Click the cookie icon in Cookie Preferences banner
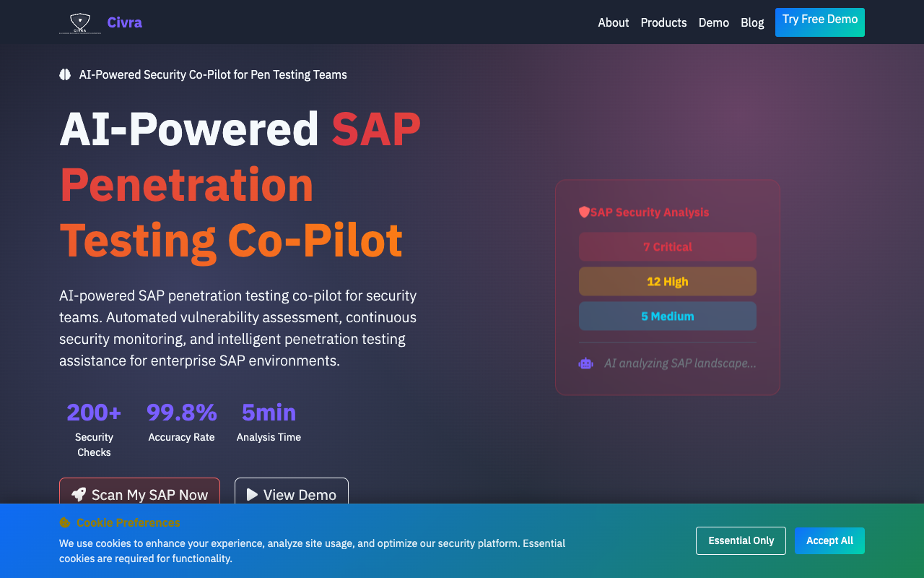924x578 pixels. (64, 522)
